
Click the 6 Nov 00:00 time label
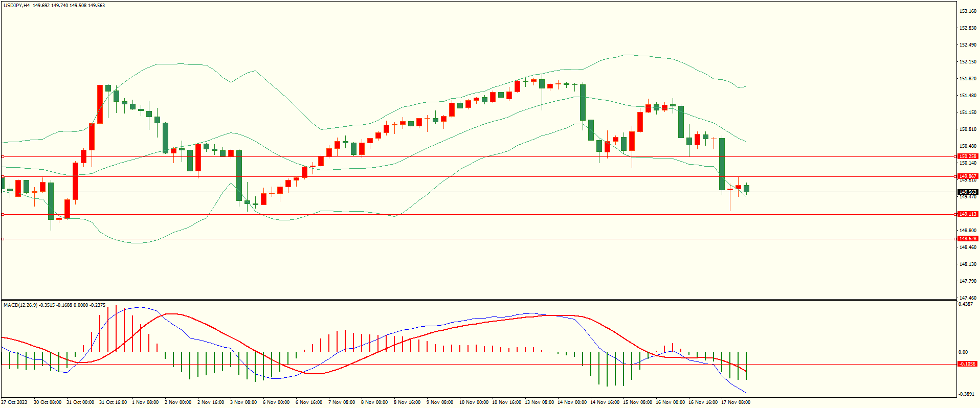tap(276, 402)
